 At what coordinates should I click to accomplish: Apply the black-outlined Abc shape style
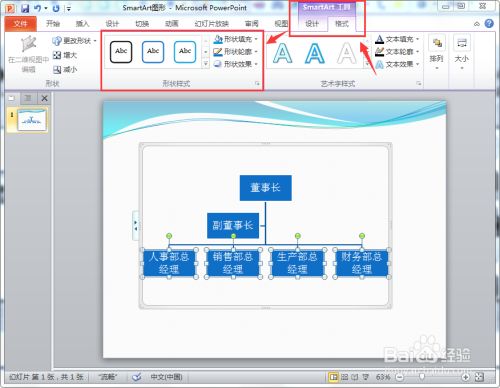121,52
